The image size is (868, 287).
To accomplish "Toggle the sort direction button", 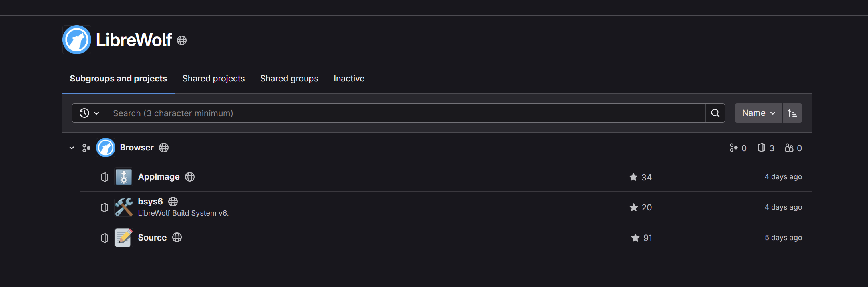I will (x=792, y=113).
